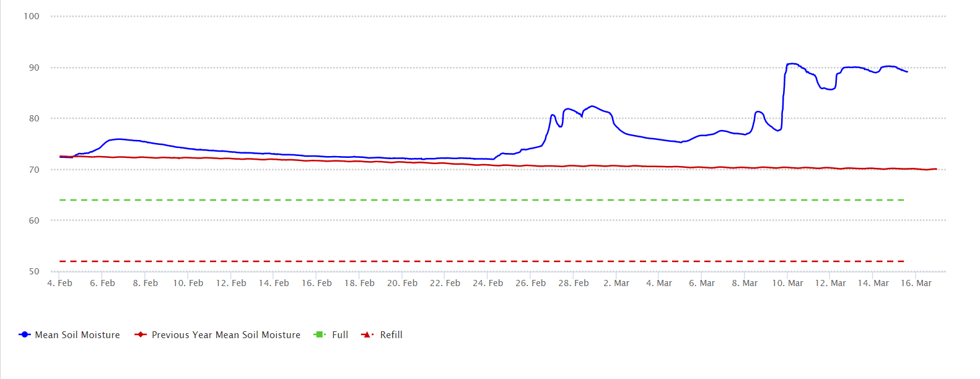Screen dimensions: 980x379
Task: Select the 16. Feb x-axis label
Action: [317, 283]
